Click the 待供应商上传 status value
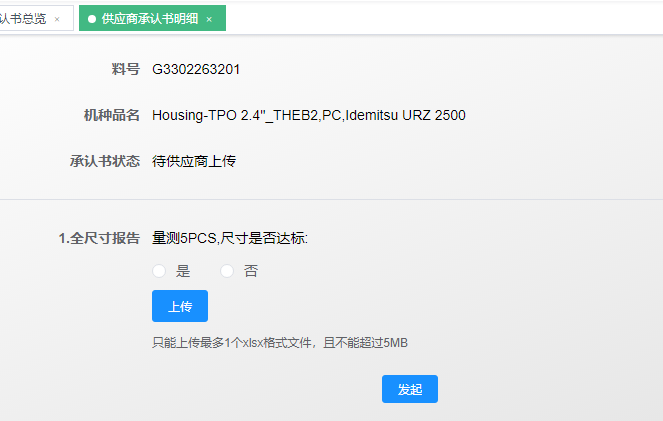663x421 pixels. pos(194,161)
